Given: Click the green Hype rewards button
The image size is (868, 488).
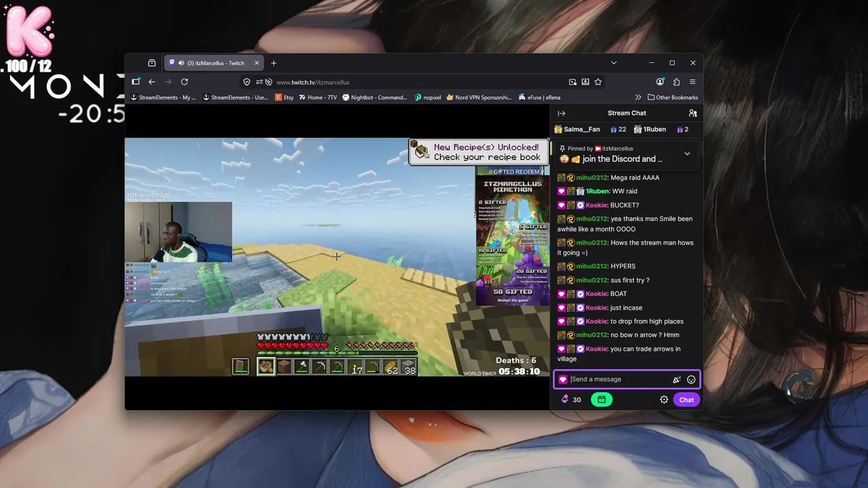Looking at the screenshot, I should tap(601, 400).
